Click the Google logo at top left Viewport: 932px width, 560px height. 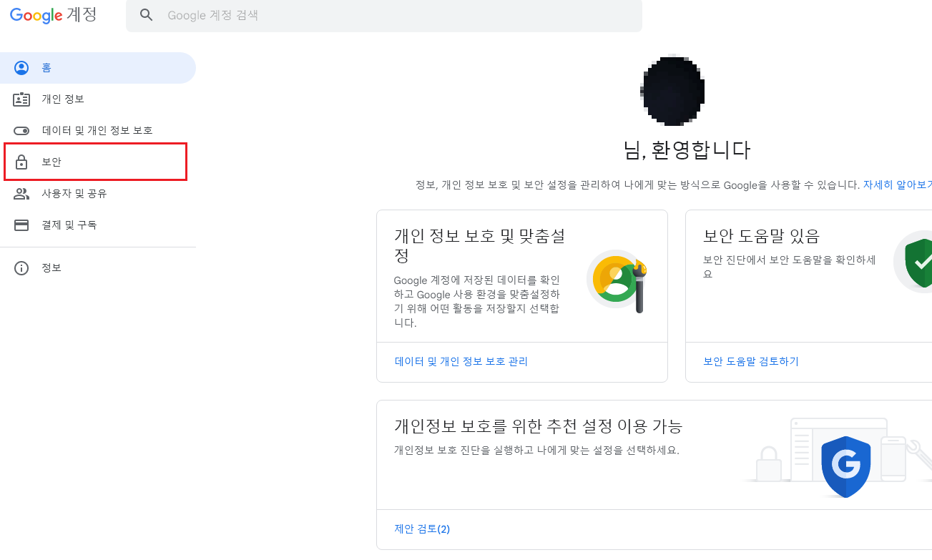click(36, 14)
